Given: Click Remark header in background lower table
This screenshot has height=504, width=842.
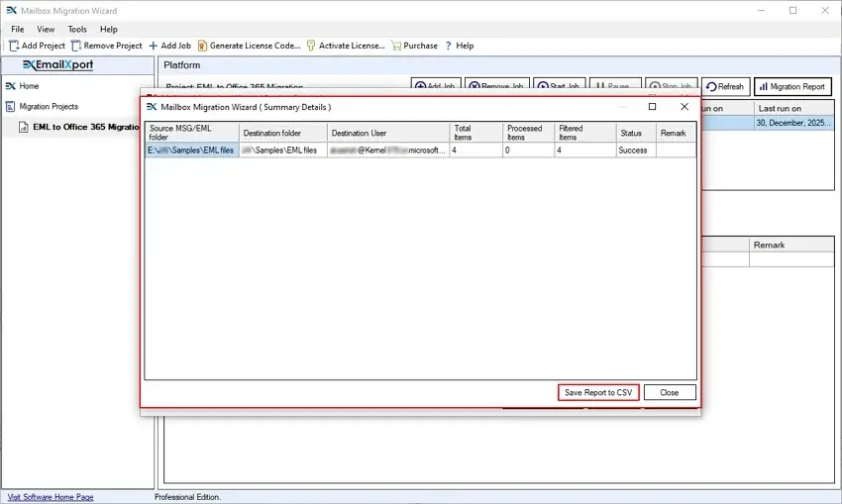Looking at the screenshot, I should (791, 245).
